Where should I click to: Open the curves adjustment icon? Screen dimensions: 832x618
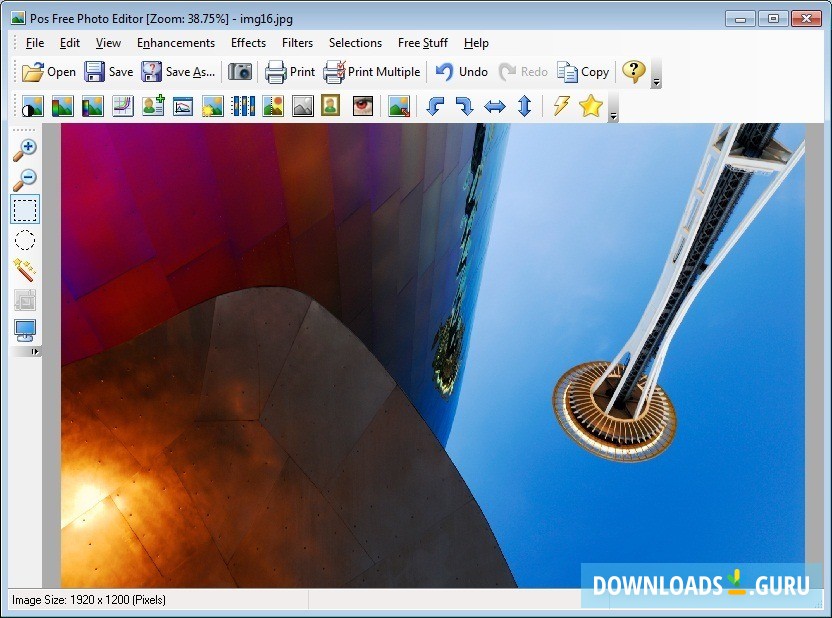coord(123,106)
